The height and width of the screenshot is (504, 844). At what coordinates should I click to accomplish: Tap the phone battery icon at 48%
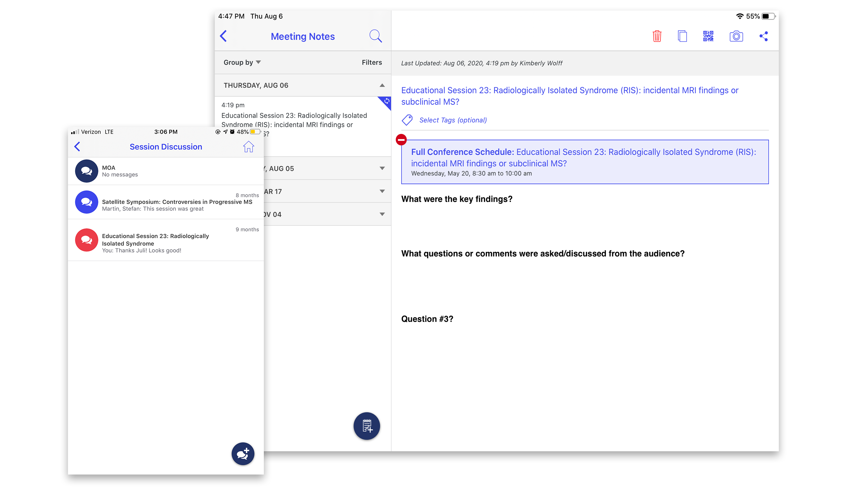(x=255, y=132)
